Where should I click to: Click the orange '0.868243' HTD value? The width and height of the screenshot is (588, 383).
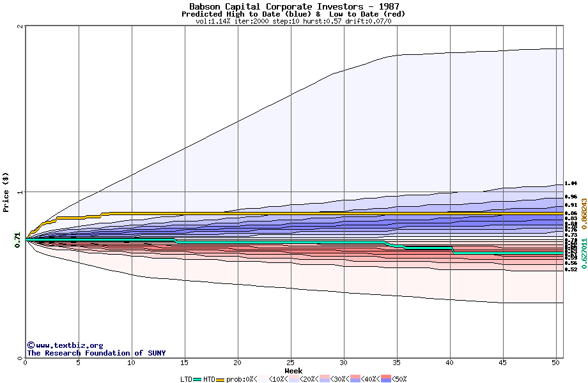tap(584, 214)
